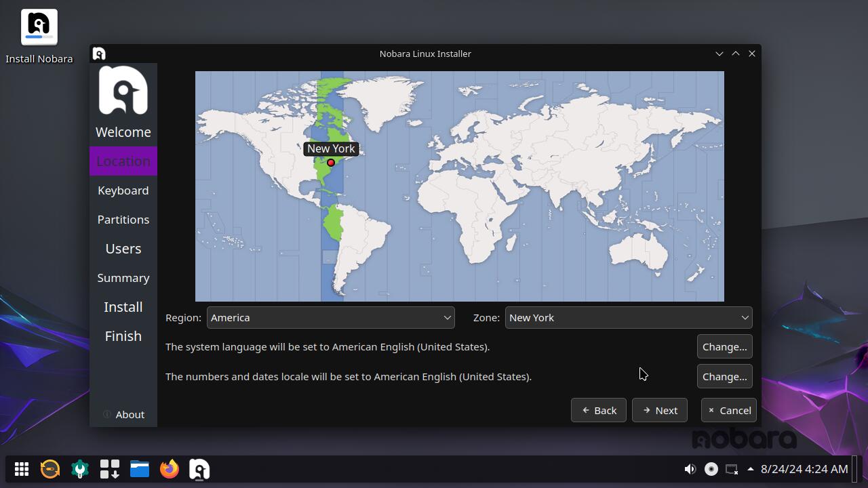Open the About installer info
The width and height of the screenshot is (868, 488).
coord(123,415)
